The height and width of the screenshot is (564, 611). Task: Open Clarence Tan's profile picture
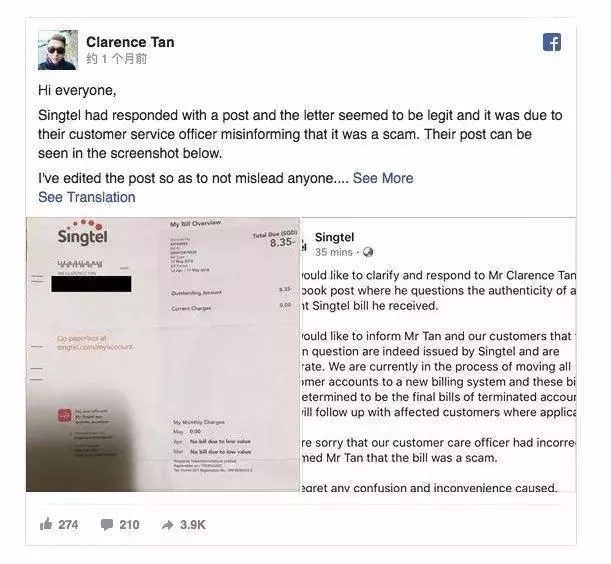[x=58, y=50]
